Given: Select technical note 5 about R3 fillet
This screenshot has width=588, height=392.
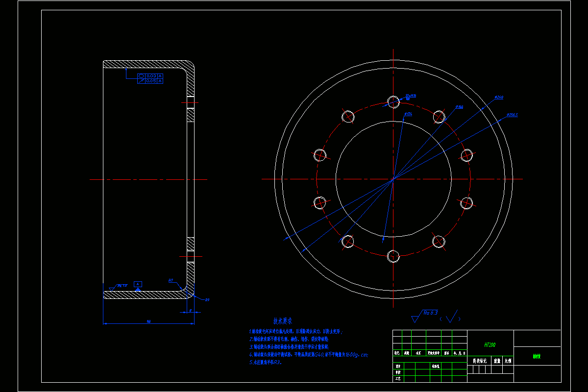Looking at the screenshot, I should coord(266,363).
